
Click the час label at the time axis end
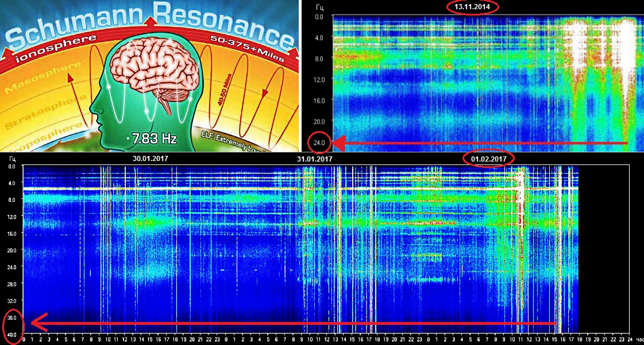click(x=638, y=339)
